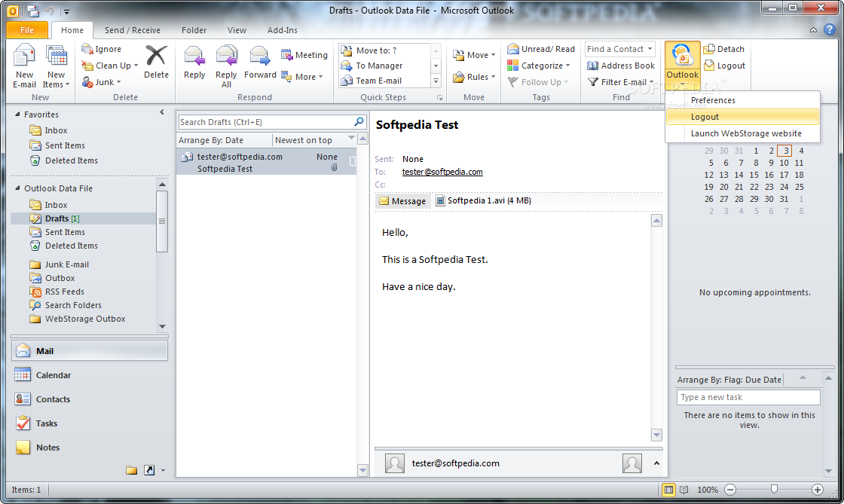Switch to the Send / Receive tab
Screen dimensions: 844x504
[x=133, y=30]
